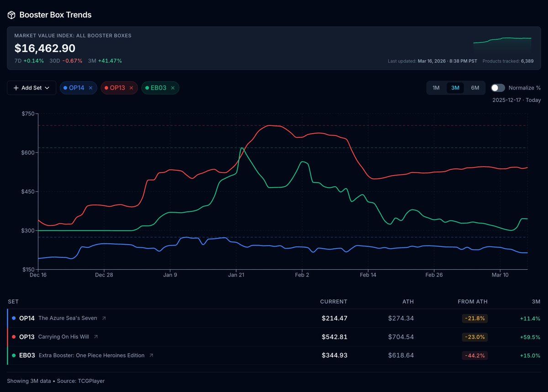Expand the Add Set dropdown chevron
Viewport: 548px width, 392px height.
click(47, 88)
